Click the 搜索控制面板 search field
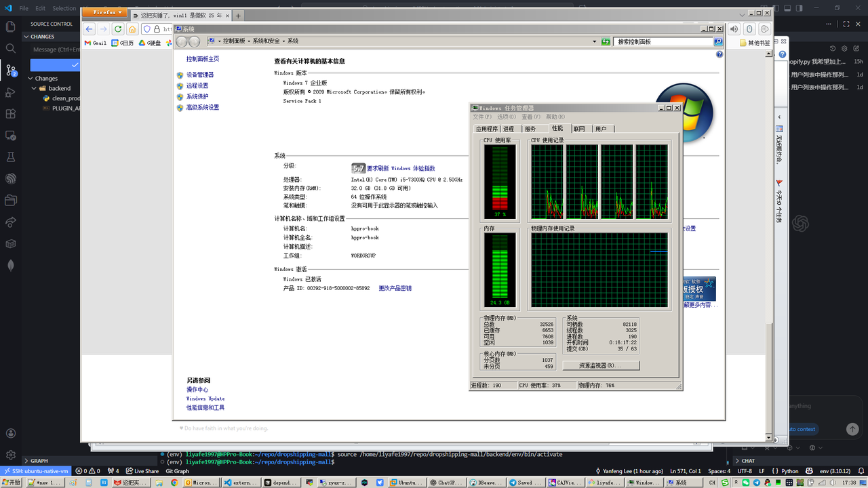868x488 pixels. pos(663,42)
